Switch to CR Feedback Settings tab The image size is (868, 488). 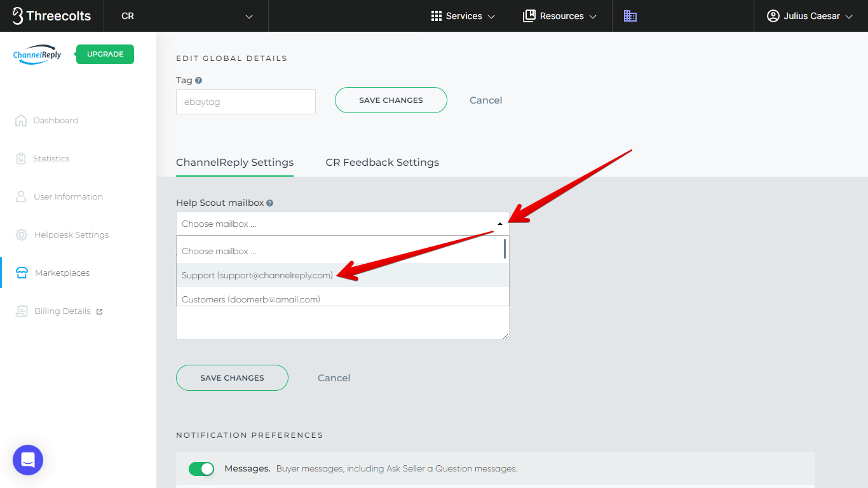tap(382, 162)
